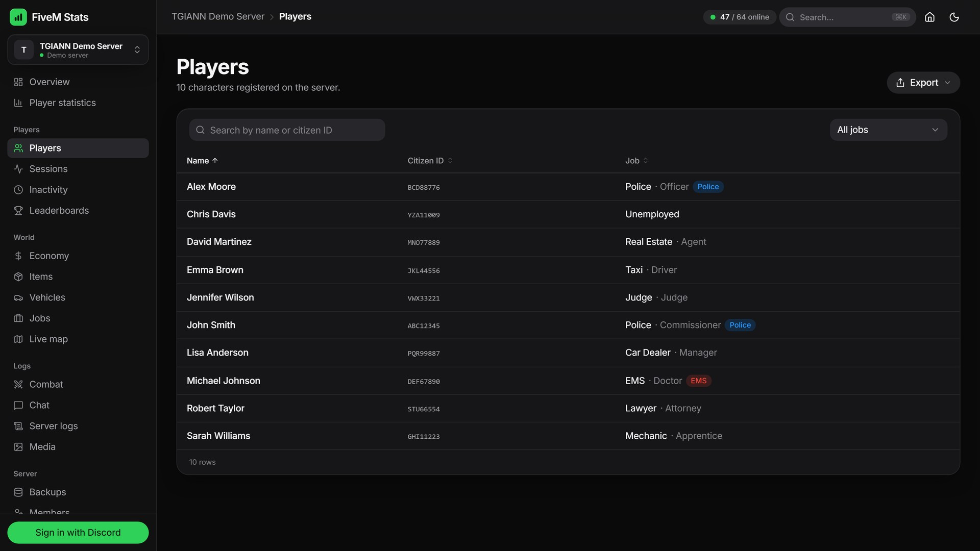This screenshot has height=551, width=980.
Task: Click the Inactivity clock icon
Action: coord(18,190)
